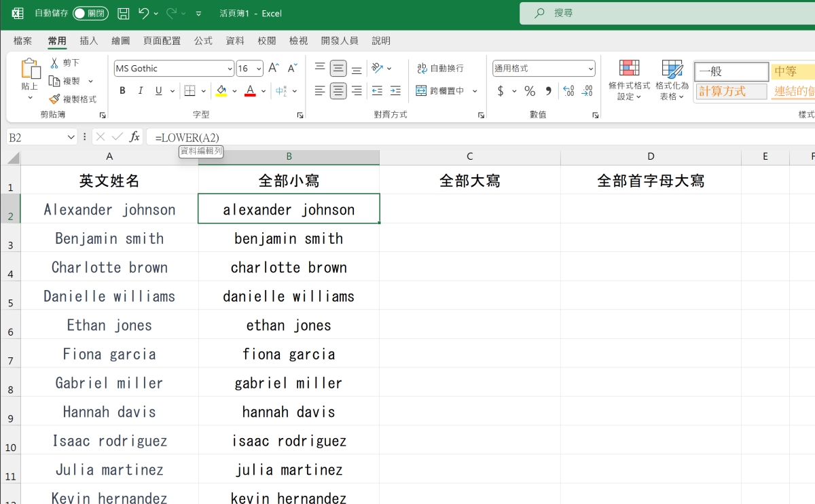Toggle Wrap Text (自動換行)
Viewport: 815px width, 504px height.
click(x=440, y=68)
